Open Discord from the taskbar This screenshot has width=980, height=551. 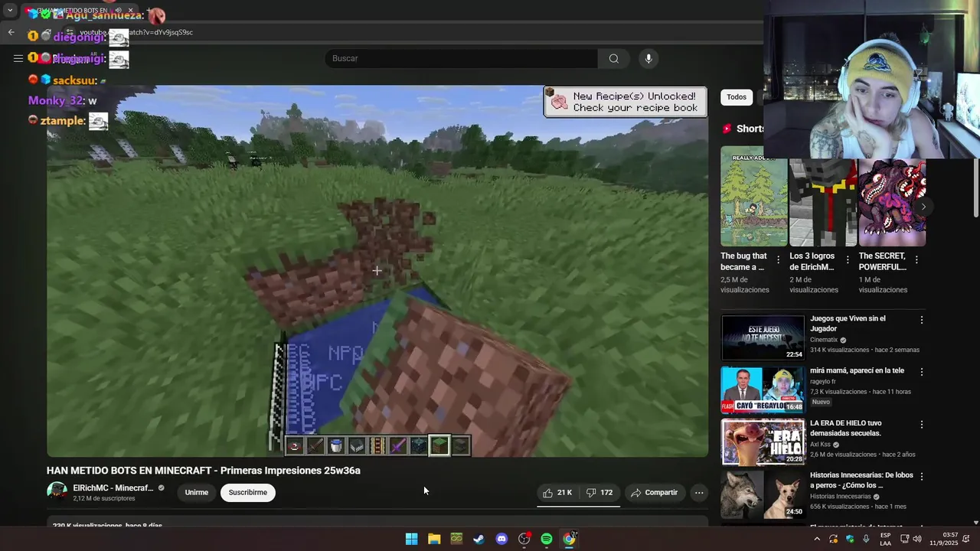click(x=501, y=539)
